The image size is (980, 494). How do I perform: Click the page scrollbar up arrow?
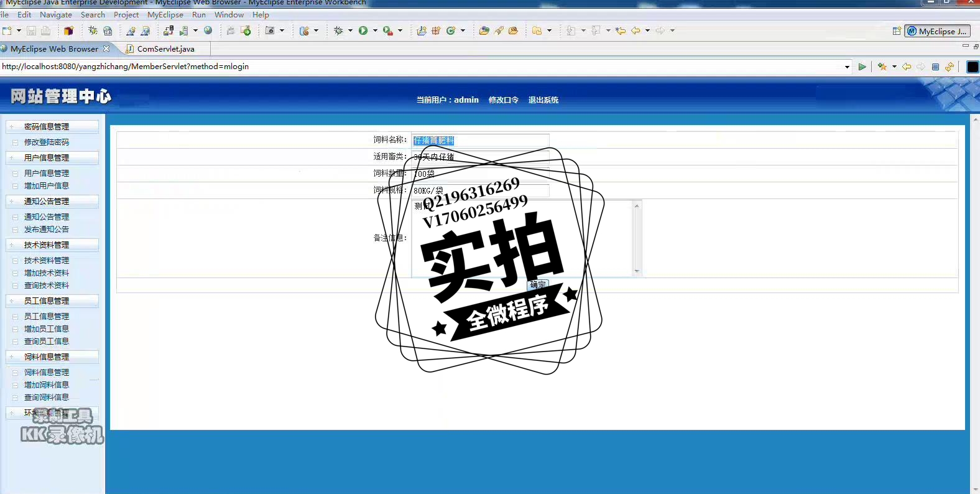975,119
